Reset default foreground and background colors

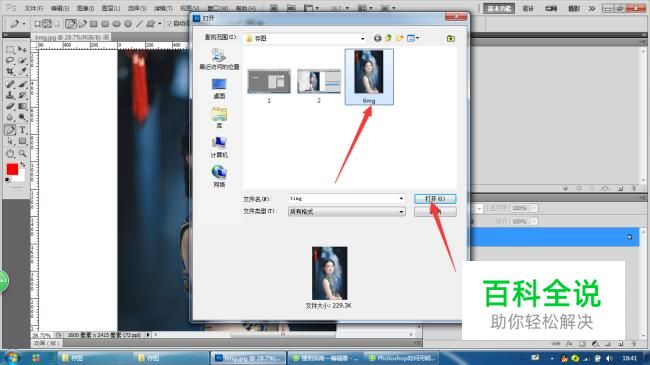(7, 180)
